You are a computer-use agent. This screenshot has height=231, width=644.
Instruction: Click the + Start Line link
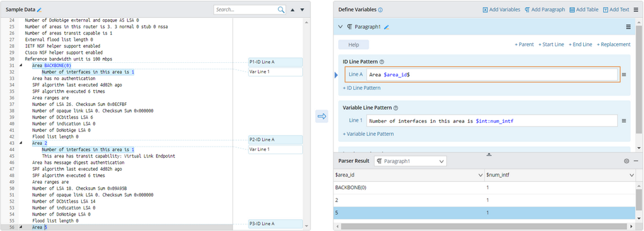551,44
